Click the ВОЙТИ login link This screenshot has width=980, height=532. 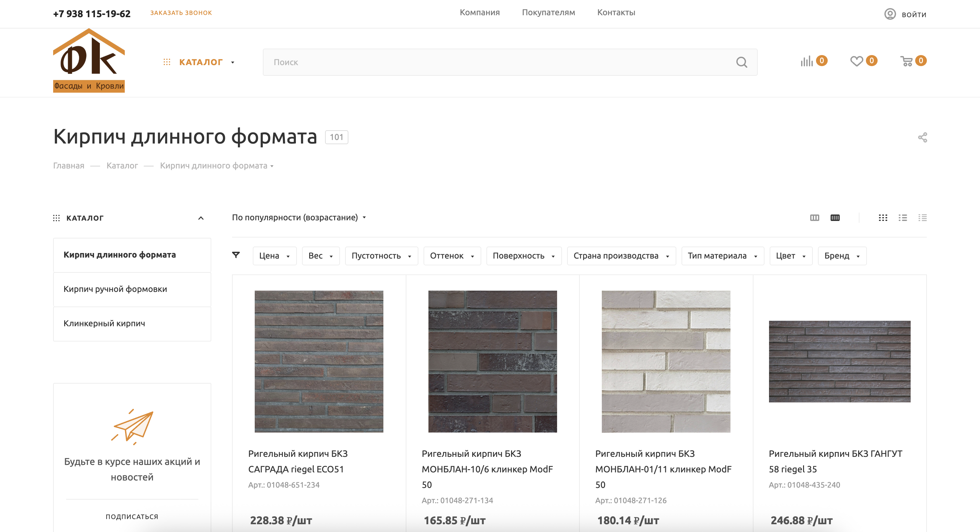(x=914, y=15)
